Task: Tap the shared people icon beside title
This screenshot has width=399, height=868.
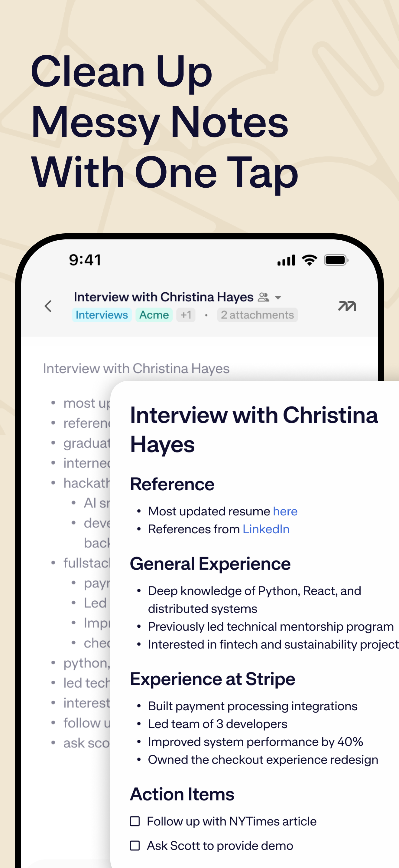Action: [263, 297]
